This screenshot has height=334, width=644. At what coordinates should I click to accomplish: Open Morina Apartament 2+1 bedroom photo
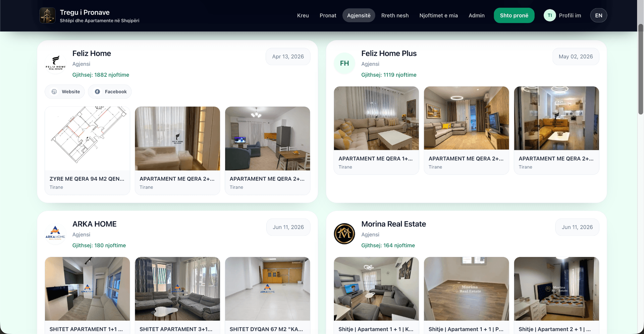556,289
